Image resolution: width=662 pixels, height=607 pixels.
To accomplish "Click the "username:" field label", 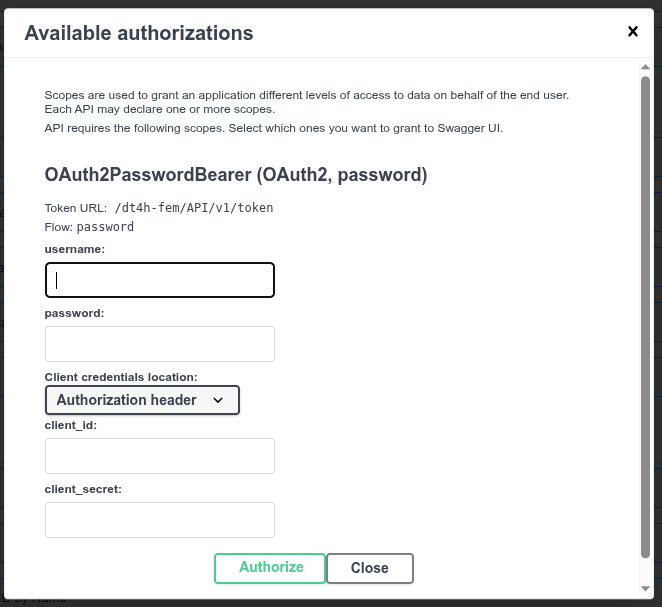I will (x=75, y=248).
